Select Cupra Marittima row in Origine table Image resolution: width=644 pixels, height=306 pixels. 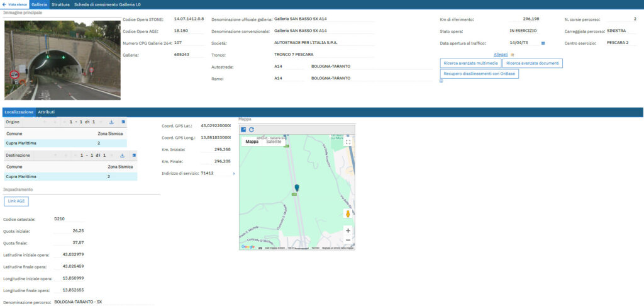(x=65, y=143)
